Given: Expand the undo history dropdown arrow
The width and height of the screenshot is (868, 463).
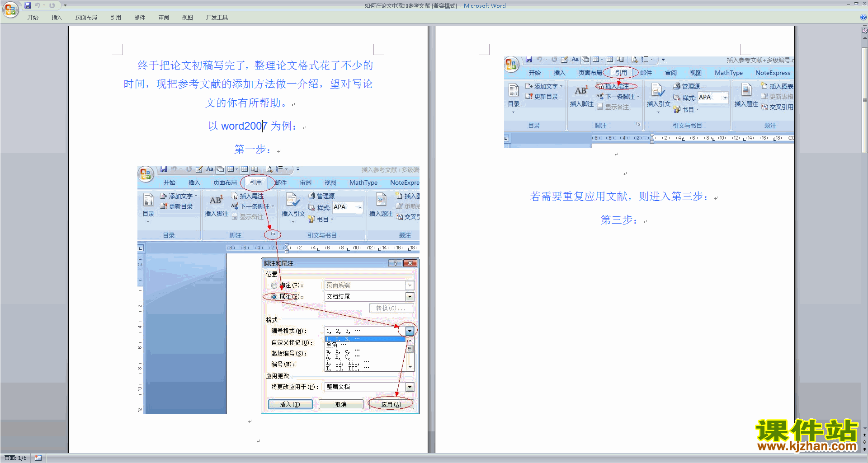Looking at the screenshot, I should coord(44,5).
